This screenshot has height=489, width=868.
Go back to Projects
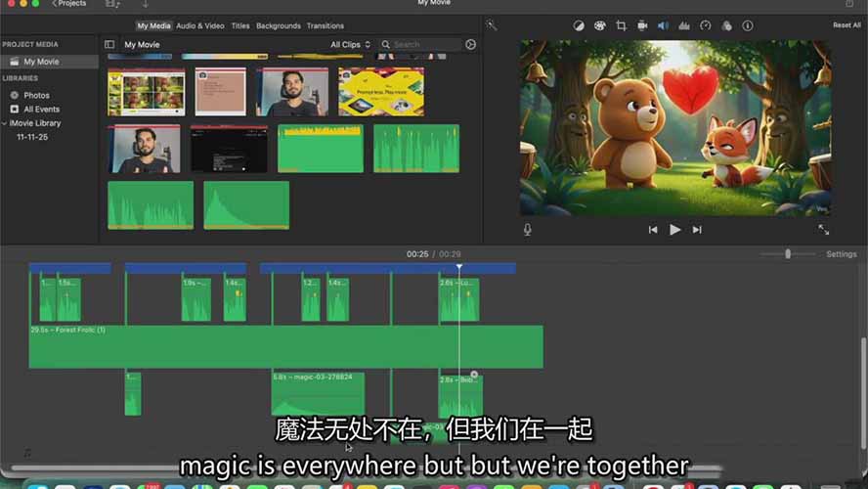click(69, 4)
